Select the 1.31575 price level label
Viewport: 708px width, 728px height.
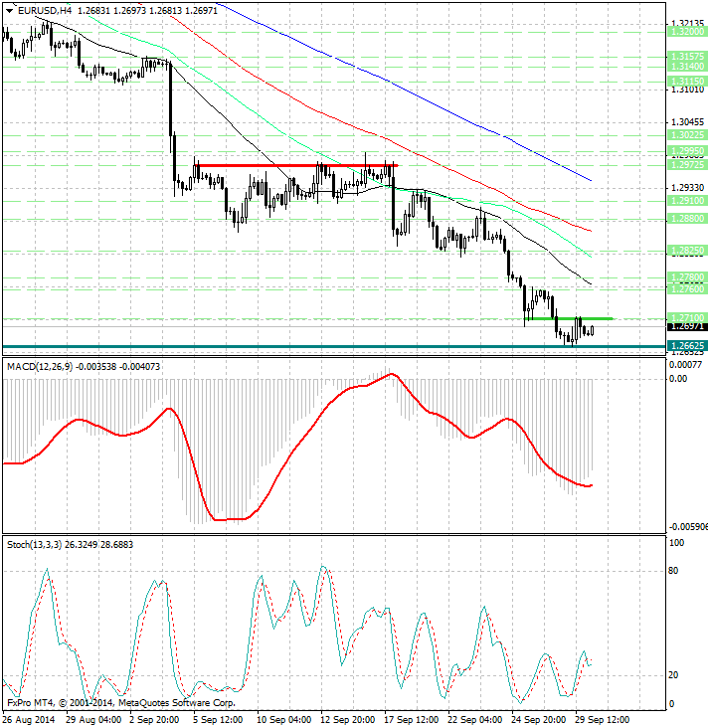click(x=687, y=56)
